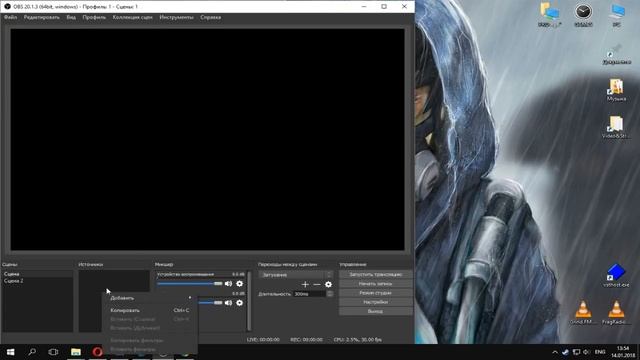The width and height of the screenshot is (640, 360).
Task: Open the Справка menu
Action: [x=211, y=18]
